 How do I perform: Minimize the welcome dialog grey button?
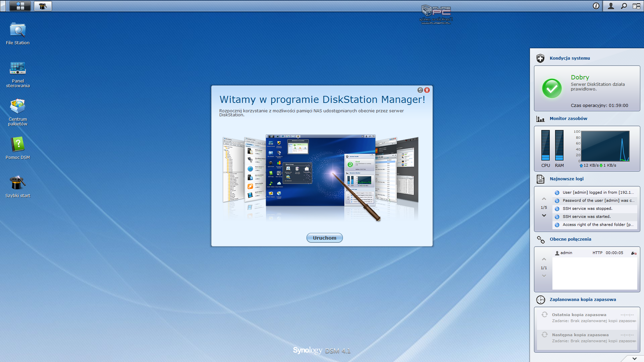click(420, 90)
